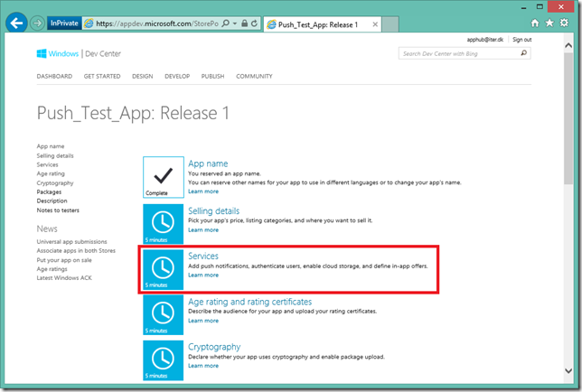Click the address bar URL field
This screenshot has height=392, width=582.
(157, 23)
